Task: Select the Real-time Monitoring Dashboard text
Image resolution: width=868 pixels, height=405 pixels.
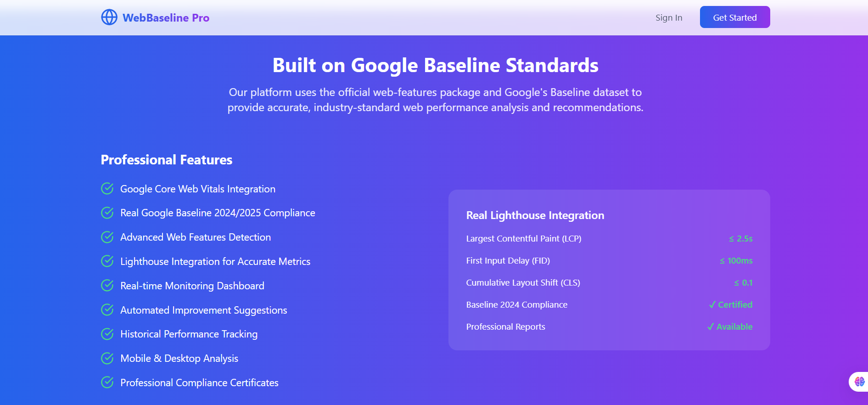Action: point(192,286)
